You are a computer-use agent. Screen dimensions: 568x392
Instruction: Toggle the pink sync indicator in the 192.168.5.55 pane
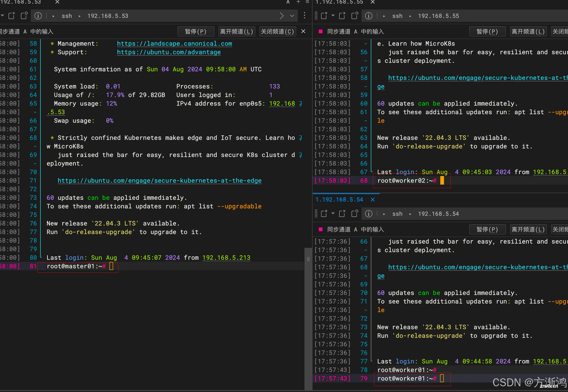(320, 31)
